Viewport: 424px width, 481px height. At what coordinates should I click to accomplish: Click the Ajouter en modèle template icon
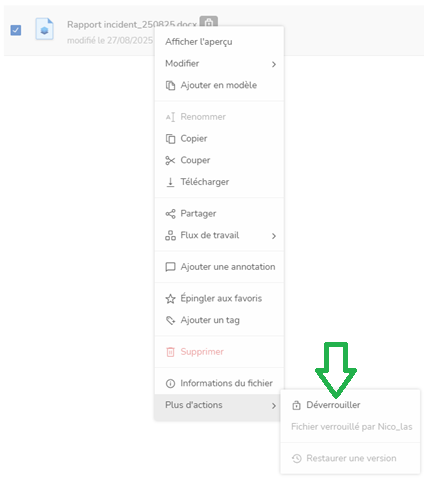pyautogui.click(x=170, y=86)
